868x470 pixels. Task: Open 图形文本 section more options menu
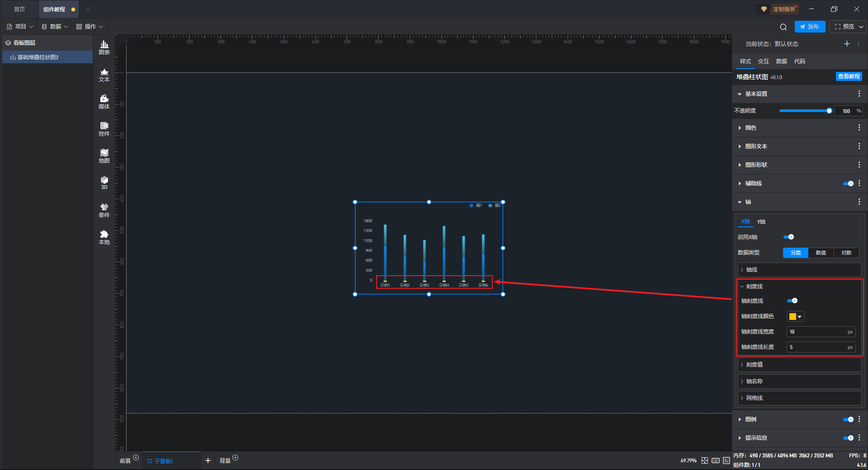(x=859, y=146)
